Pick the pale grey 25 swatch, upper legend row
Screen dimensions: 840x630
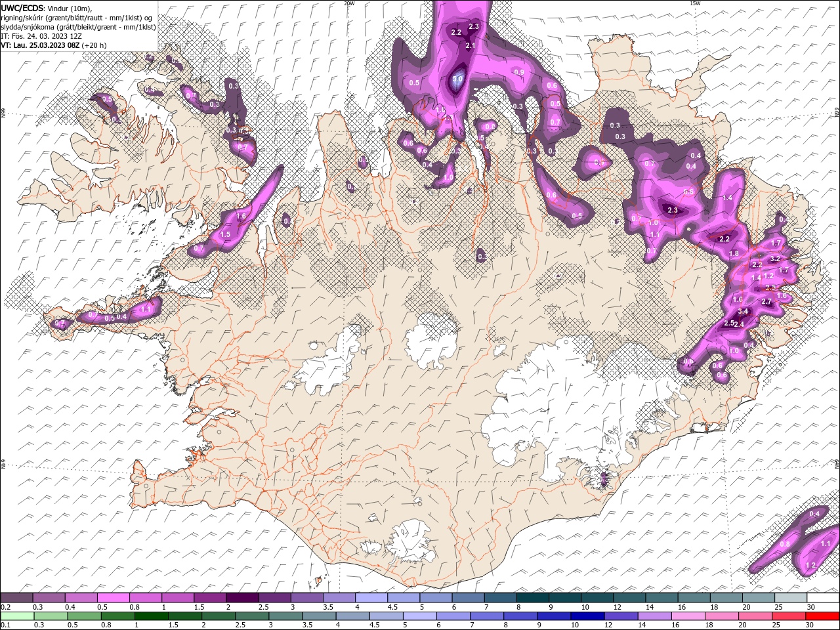791,598
